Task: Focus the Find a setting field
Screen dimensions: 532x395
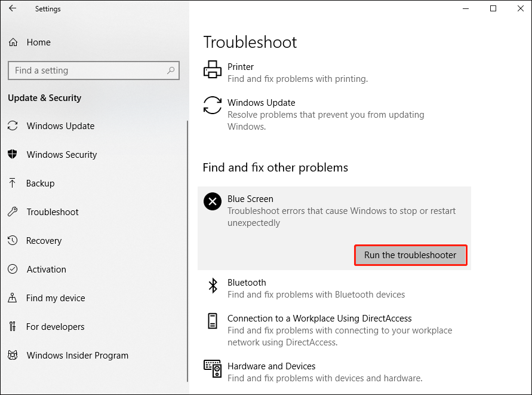Action: (x=94, y=71)
